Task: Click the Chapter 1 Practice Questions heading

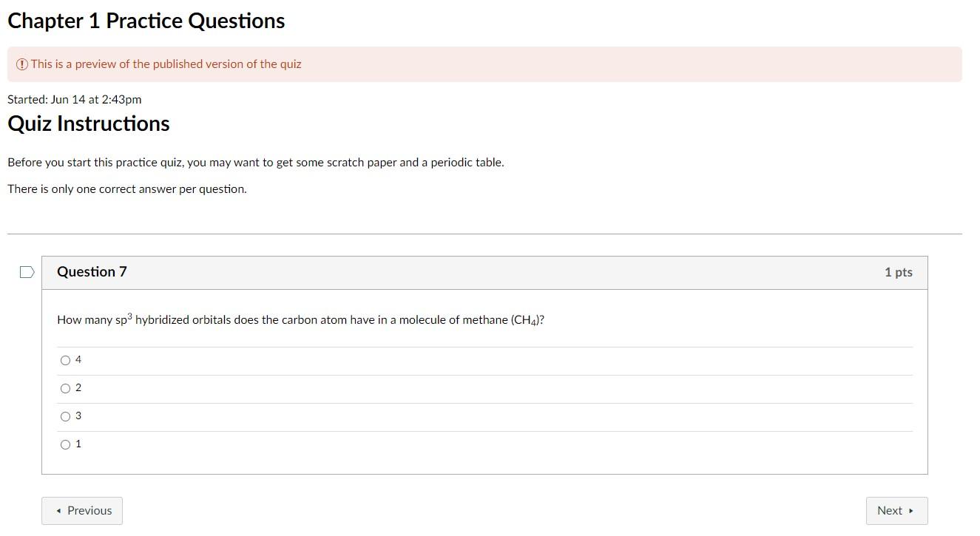Action: (146, 21)
